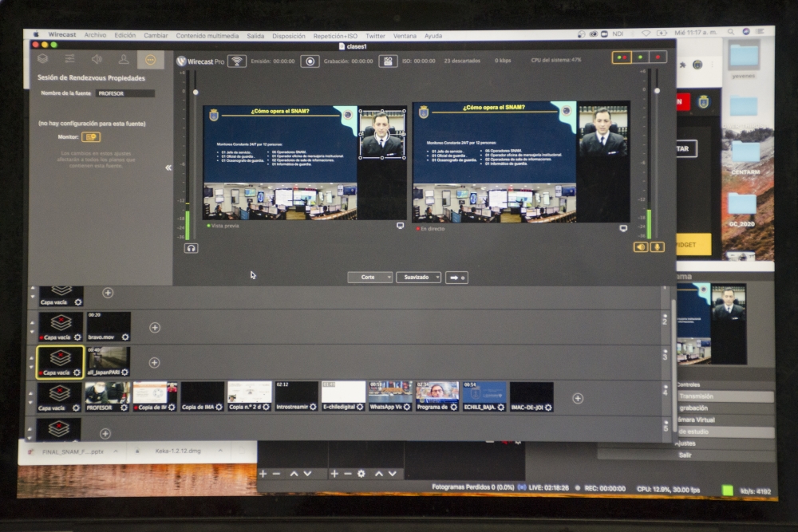Screen dimensions: 798x532
Task: Open the Apple menu
Action: [36, 34]
